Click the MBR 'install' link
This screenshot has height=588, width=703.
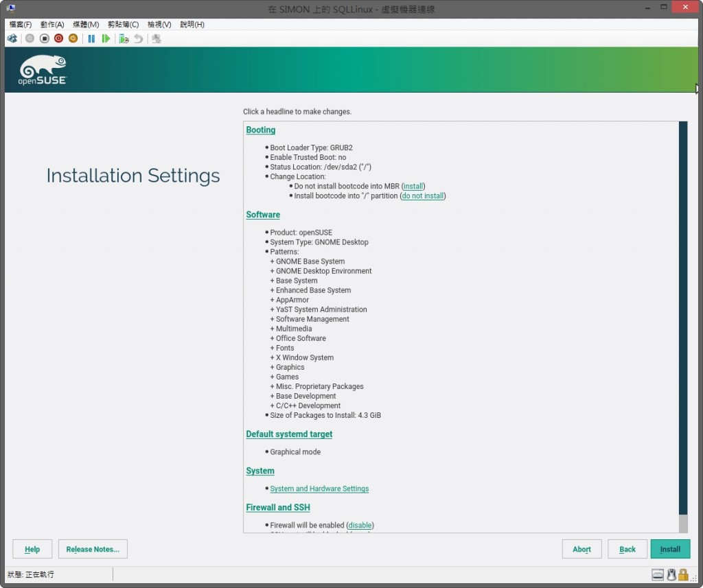[x=413, y=187]
